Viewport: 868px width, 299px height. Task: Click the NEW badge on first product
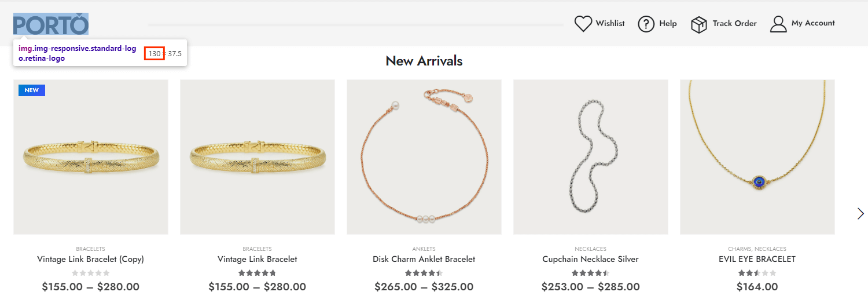(32, 90)
